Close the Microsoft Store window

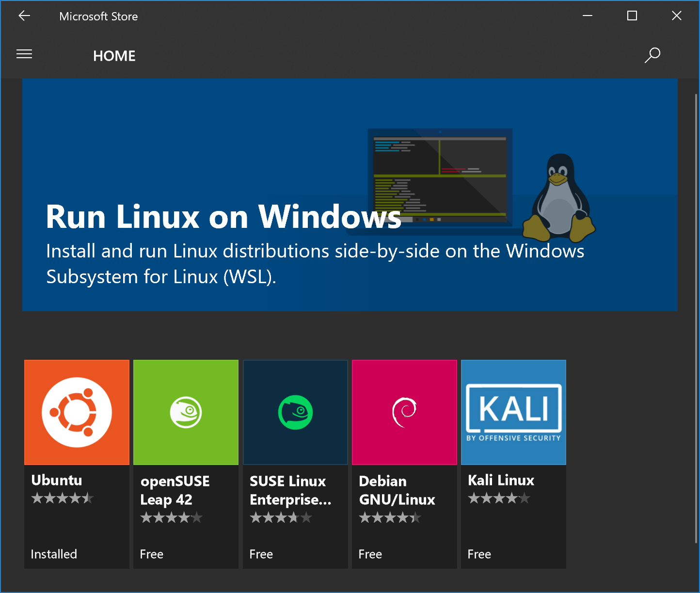coord(677,16)
